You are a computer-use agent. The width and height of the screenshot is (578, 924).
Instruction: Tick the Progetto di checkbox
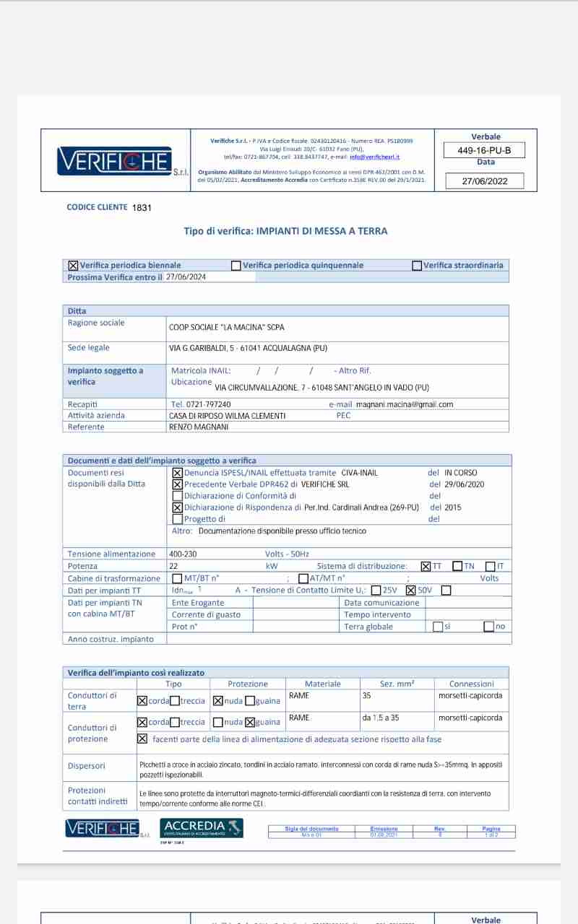pyautogui.click(x=178, y=519)
